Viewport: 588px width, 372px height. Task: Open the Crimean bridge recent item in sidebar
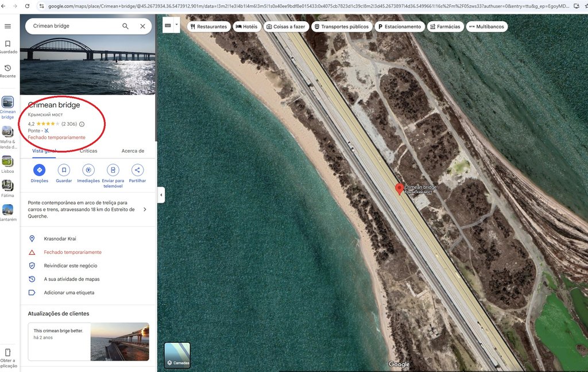pos(8,107)
